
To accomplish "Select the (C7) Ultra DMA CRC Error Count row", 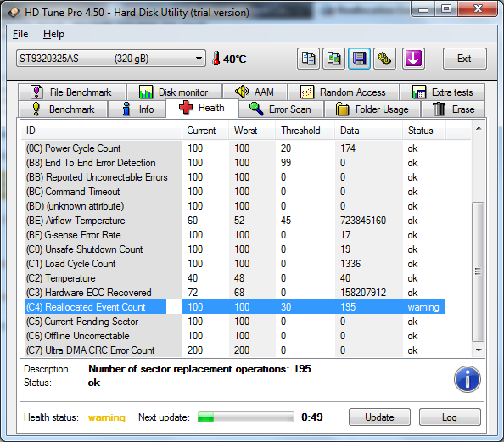I will (235, 350).
